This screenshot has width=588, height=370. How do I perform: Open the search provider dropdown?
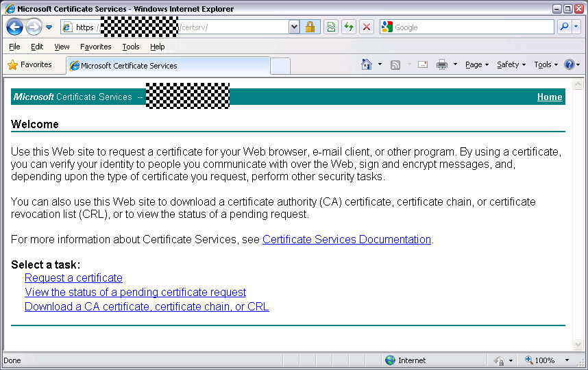576,27
